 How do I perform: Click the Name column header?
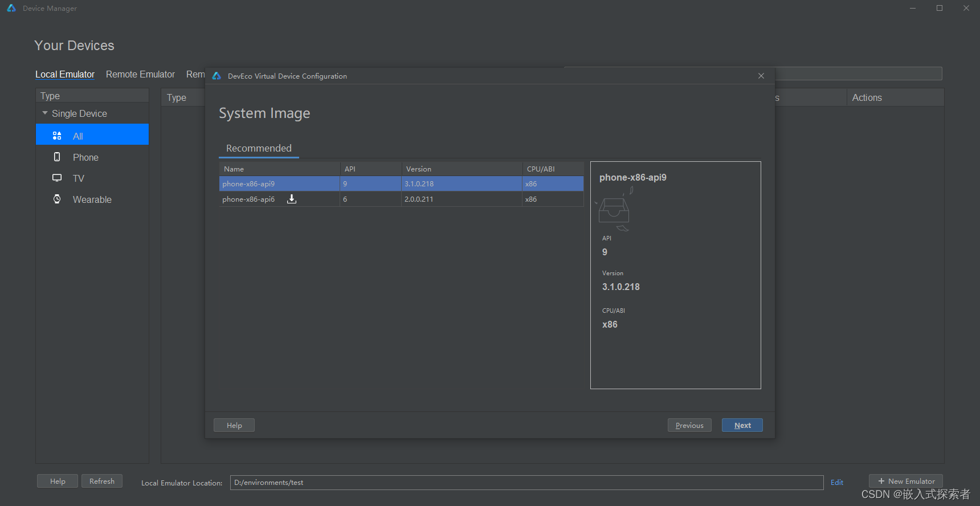coord(280,169)
